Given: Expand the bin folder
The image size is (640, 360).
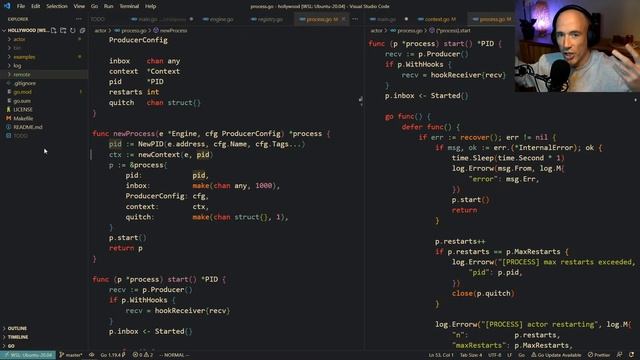Looking at the screenshot, I should 44,48.
